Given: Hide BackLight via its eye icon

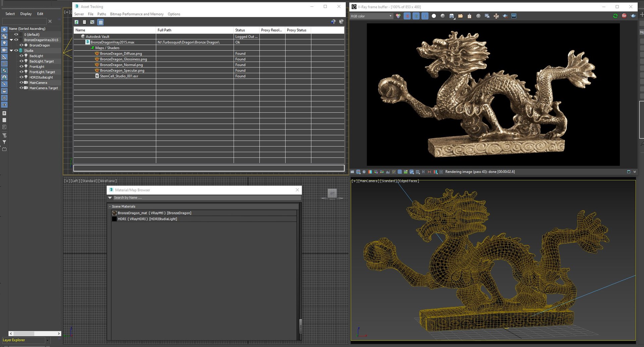Looking at the screenshot, I should 21,56.
